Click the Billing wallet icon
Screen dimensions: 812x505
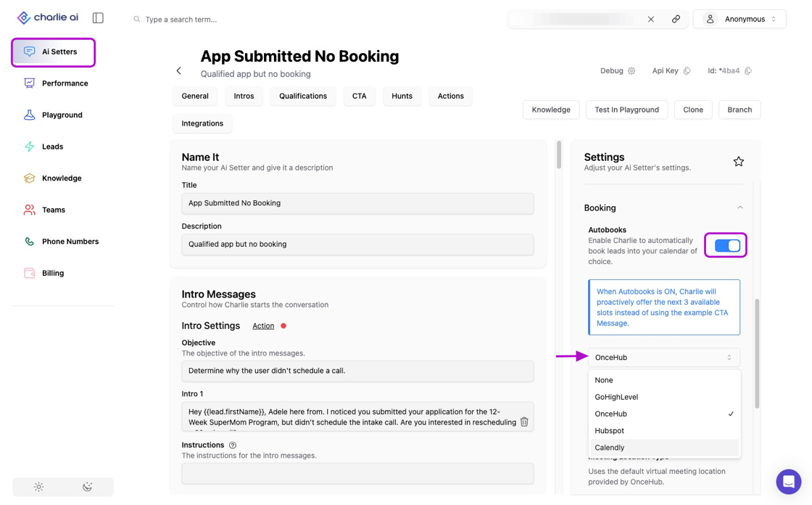[x=30, y=273]
